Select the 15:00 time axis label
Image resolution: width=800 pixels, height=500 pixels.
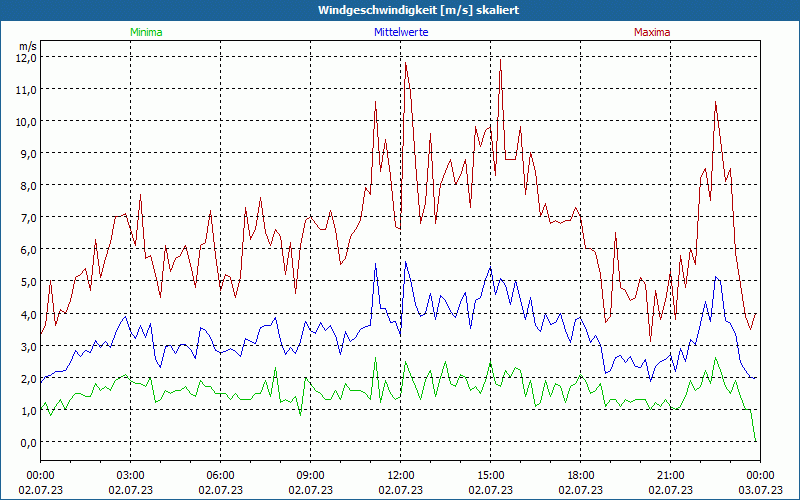click(x=490, y=475)
